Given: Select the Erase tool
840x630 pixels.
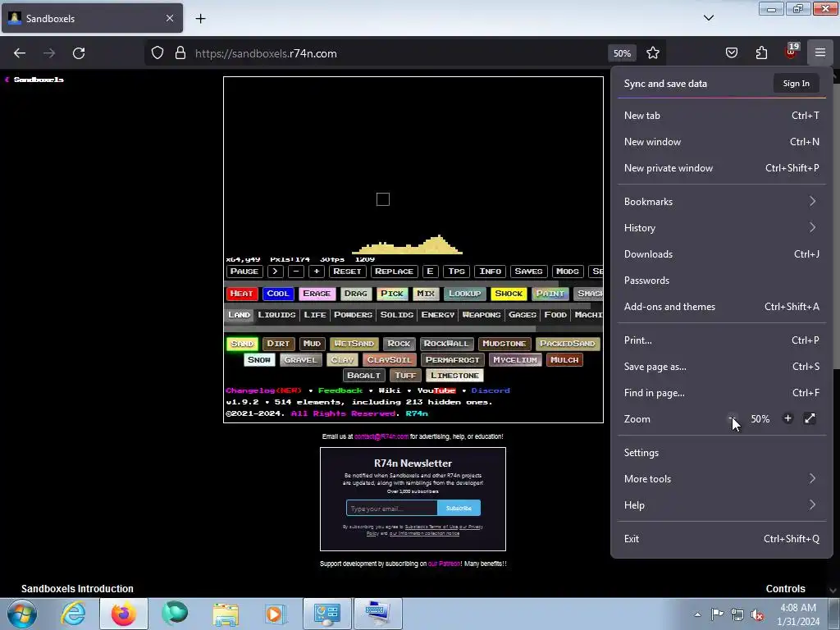Looking at the screenshot, I should pos(317,294).
